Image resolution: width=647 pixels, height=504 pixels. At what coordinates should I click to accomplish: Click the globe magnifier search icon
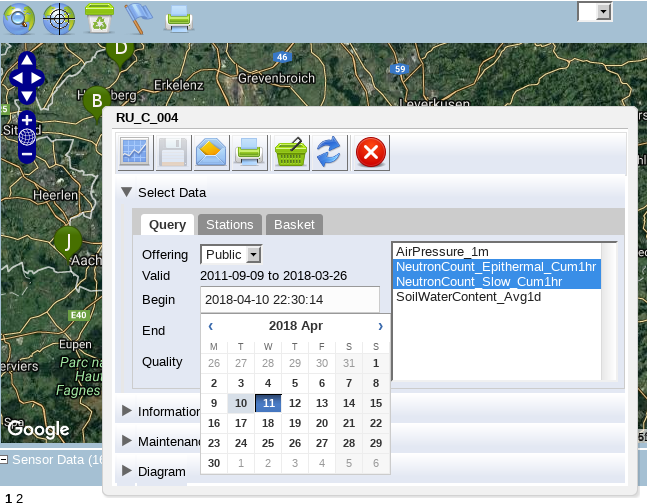tap(20, 17)
